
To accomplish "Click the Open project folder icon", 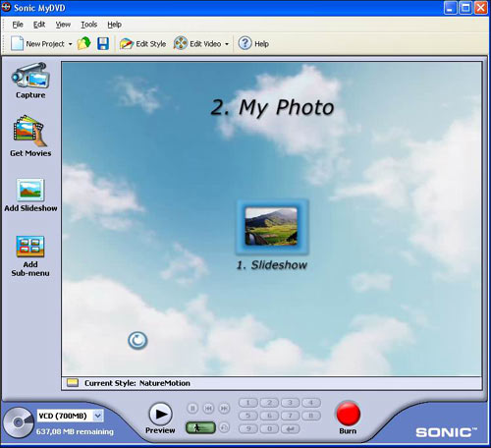I will pos(84,43).
